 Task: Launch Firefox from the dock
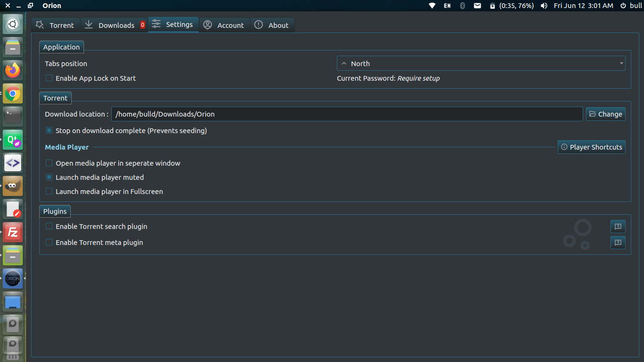(x=12, y=70)
